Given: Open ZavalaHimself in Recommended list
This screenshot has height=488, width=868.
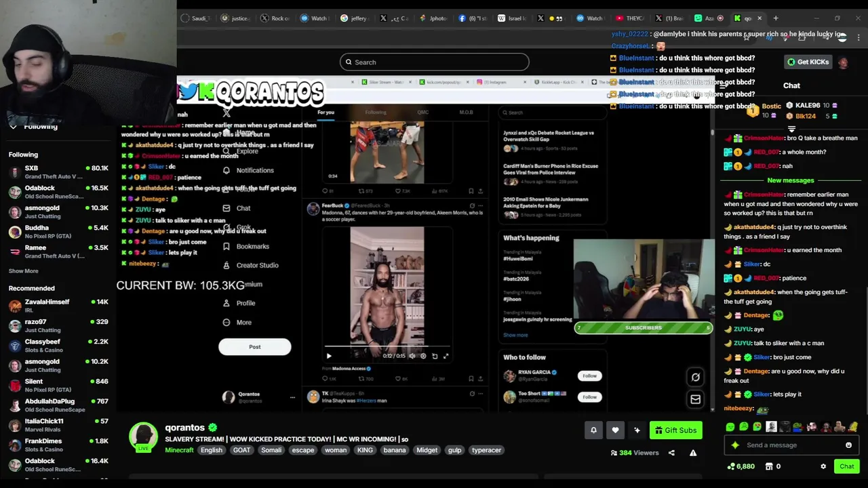Looking at the screenshot, I should pyautogui.click(x=58, y=306).
